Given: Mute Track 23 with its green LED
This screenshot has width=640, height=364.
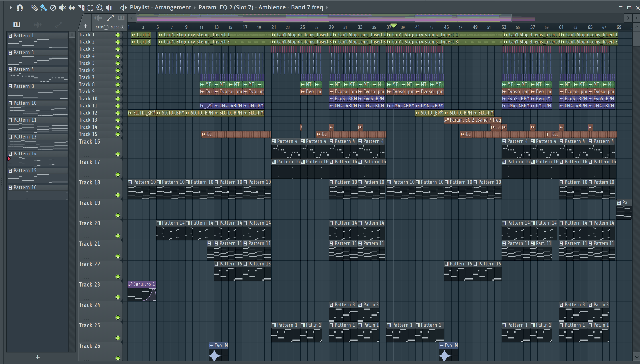Looking at the screenshot, I should [118, 297].
